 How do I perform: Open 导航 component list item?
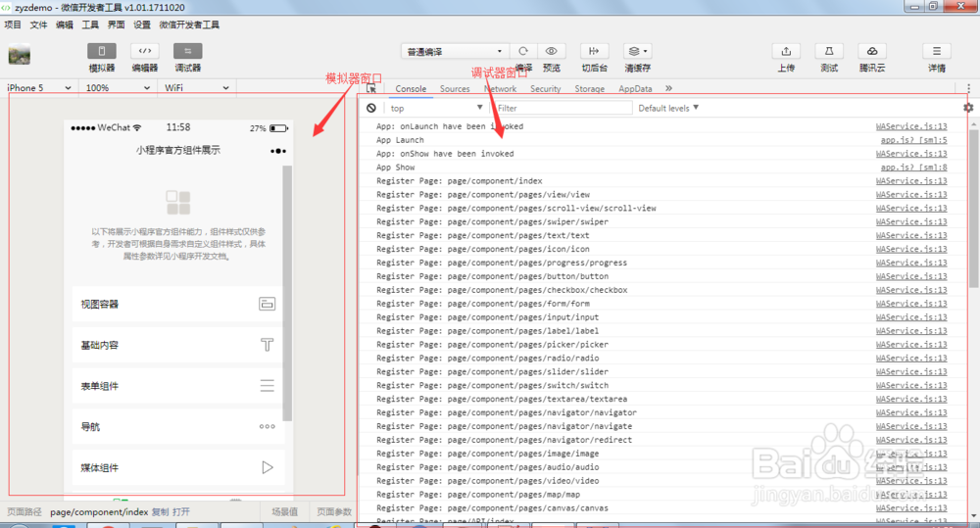[178, 427]
